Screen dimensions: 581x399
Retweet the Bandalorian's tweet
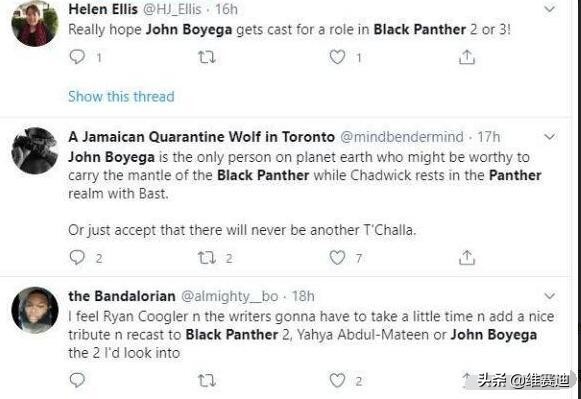(x=206, y=380)
